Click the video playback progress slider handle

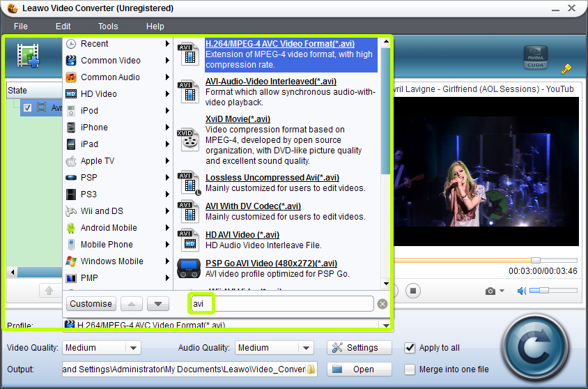pyautogui.click(x=536, y=260)
